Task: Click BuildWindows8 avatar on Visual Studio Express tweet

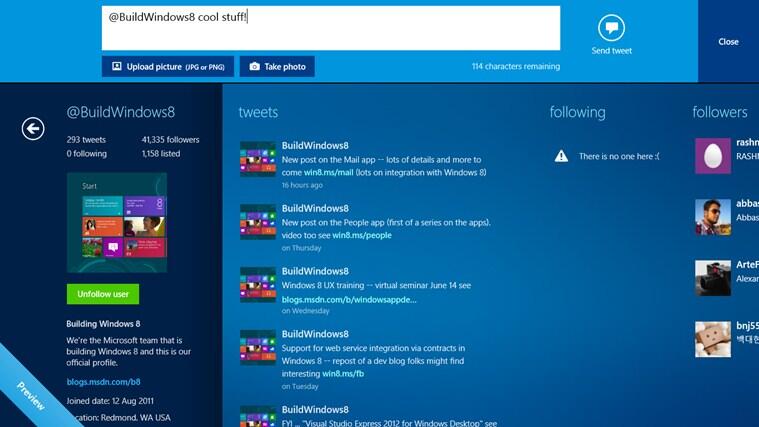Action: coord(258,416)
